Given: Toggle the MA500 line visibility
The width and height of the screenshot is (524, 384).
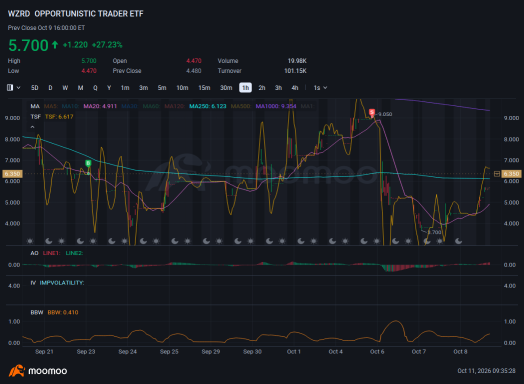Looking at the screenshot, I should coord(241,106).
